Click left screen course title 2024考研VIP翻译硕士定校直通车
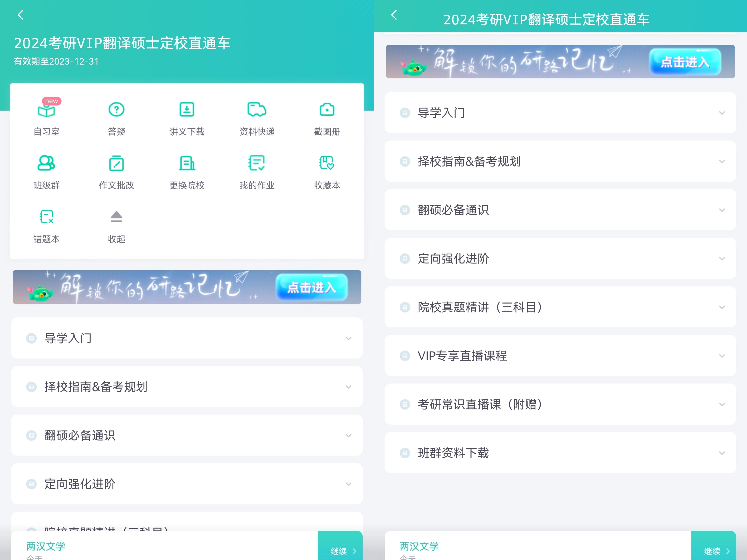747x560 pixels. pos(122,43)
